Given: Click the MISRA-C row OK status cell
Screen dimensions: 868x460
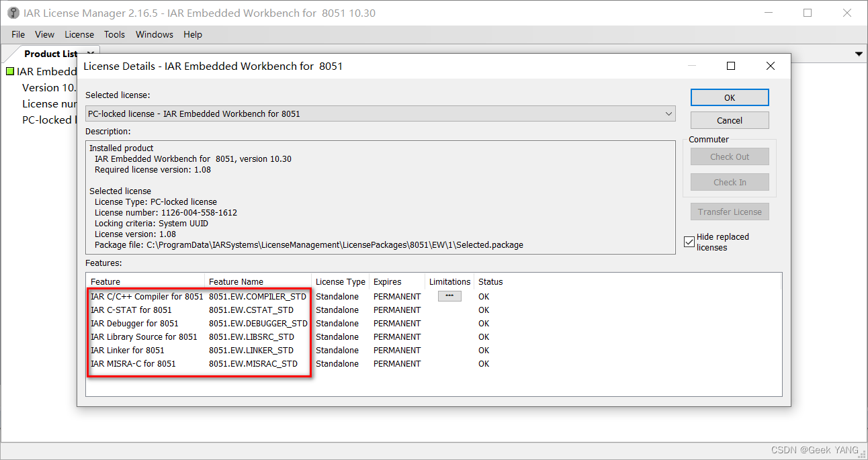Looking at the screenshot, I should click(484, 363).
